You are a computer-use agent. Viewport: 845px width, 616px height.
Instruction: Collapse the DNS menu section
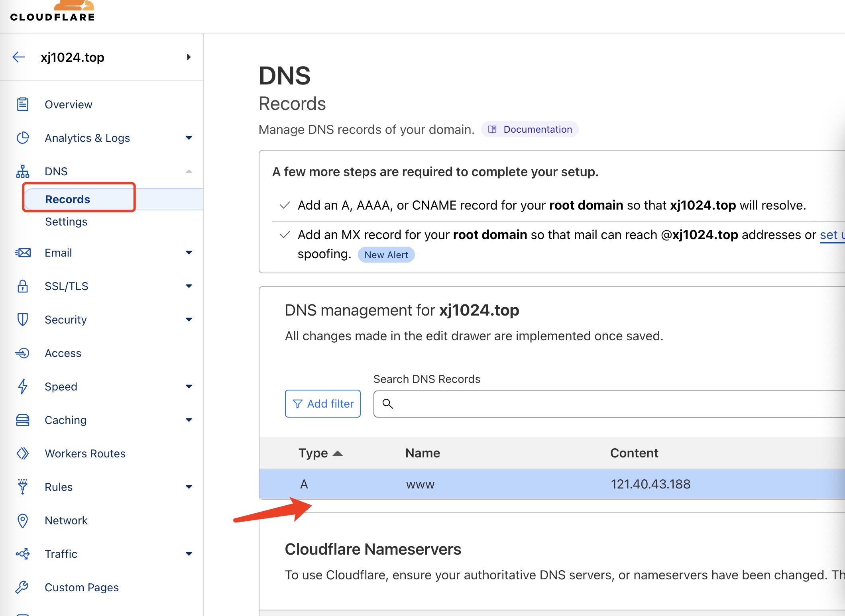(189, 171)
